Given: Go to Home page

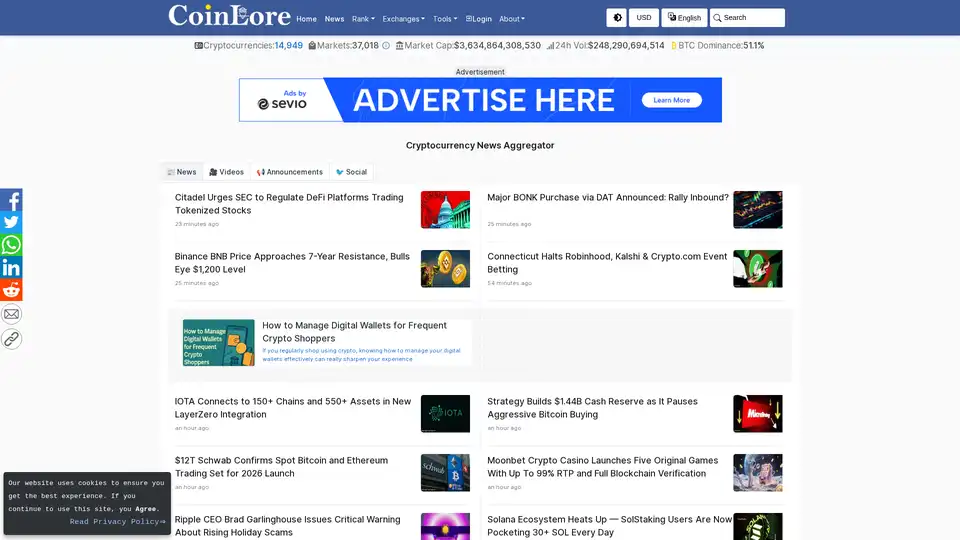Looking at the screenshot, I should pyautogui.click(x=306, y=19).
